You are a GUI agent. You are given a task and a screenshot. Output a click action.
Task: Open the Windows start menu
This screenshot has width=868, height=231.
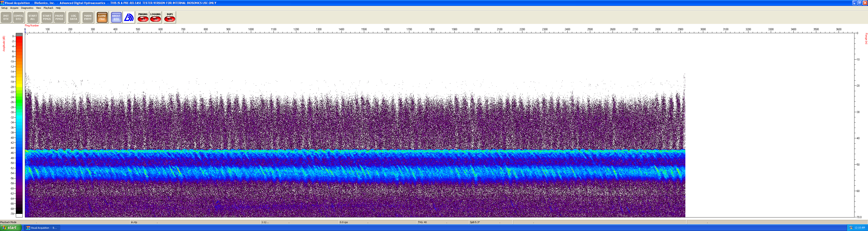[x=11, y=228]
